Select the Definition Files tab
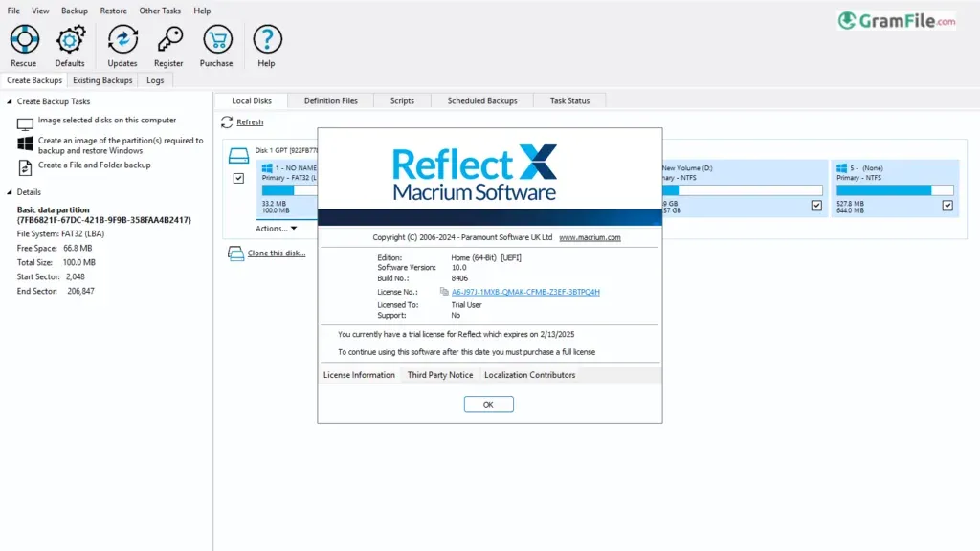 (x=330, y=100)
